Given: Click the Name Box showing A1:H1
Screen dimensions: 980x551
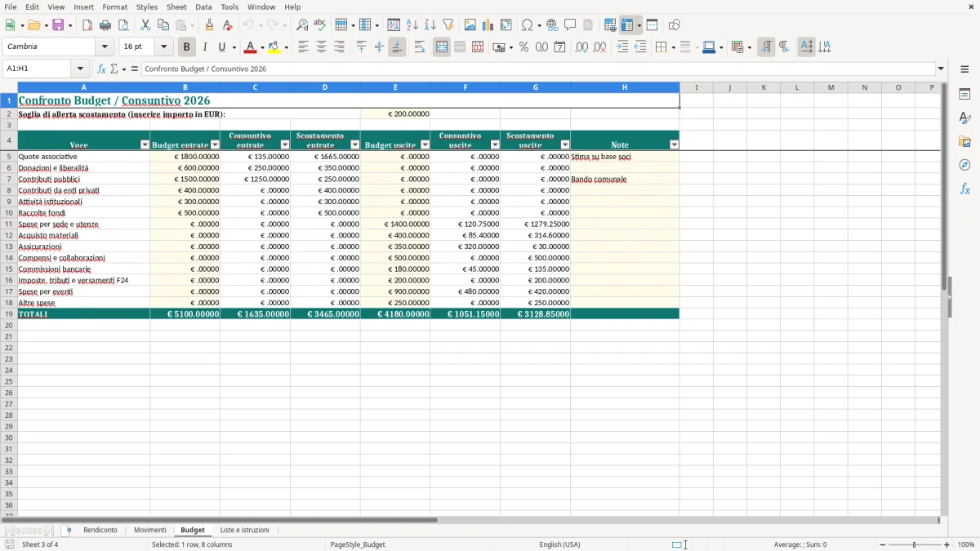Looking at the screenshot, I should click(38, 69).
